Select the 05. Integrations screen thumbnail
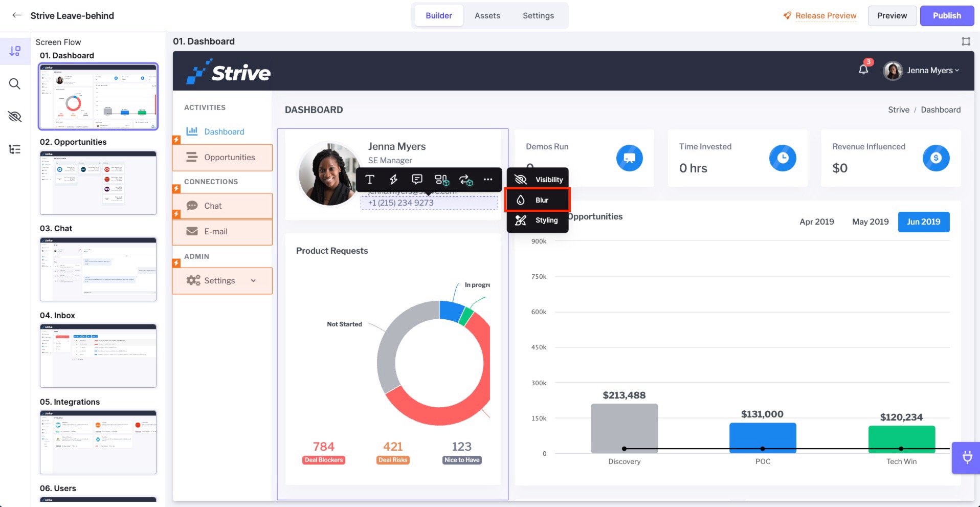This screenshot has height=507, width=980. point(98,443)
